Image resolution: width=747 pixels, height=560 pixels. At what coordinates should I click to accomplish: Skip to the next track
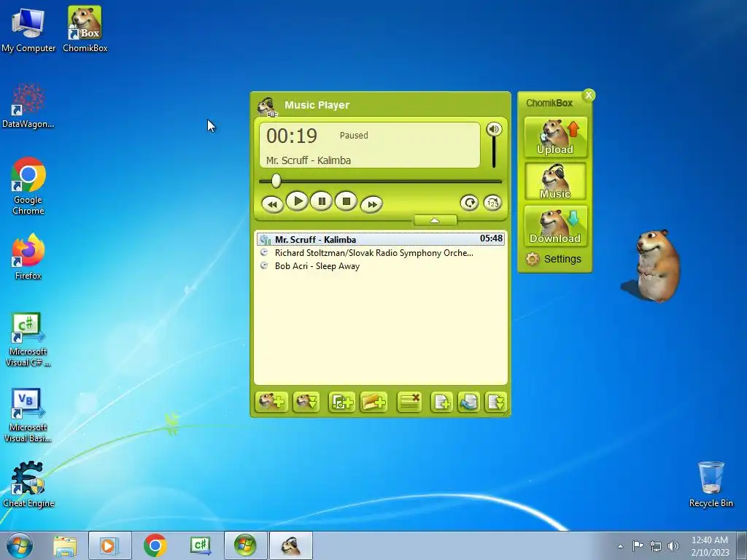[371, 204]
